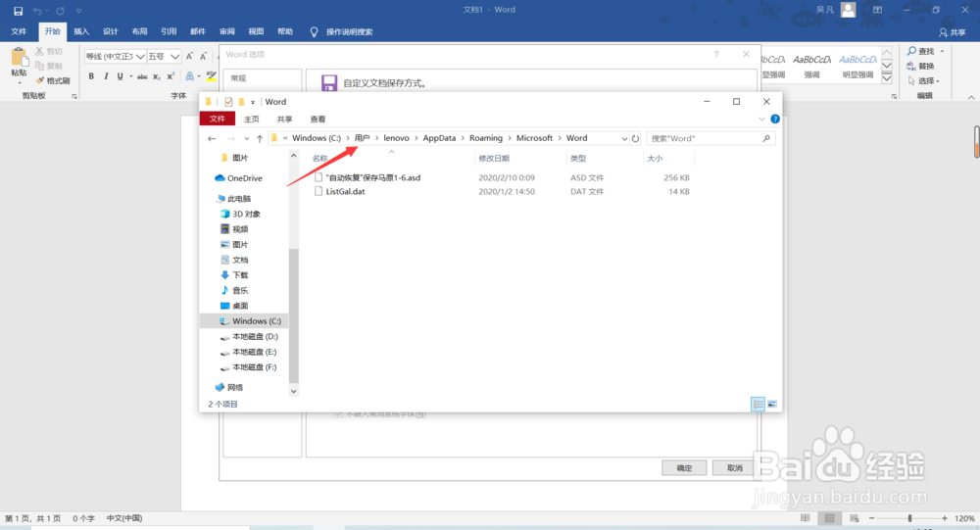The height and width of the screenshot is (530, 980).
Task: Click 确定 in the Word Options dialog
Action: coord(684,467)
